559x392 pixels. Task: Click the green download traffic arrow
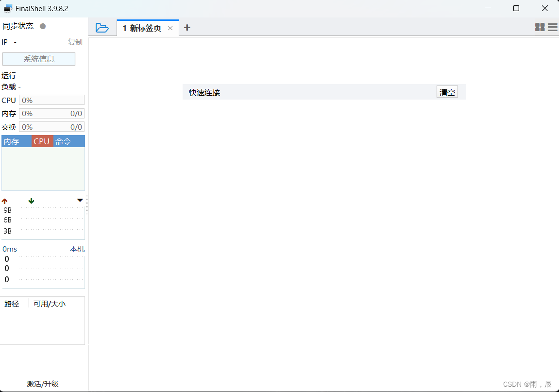pyautogui.click(x=31, y=200)
